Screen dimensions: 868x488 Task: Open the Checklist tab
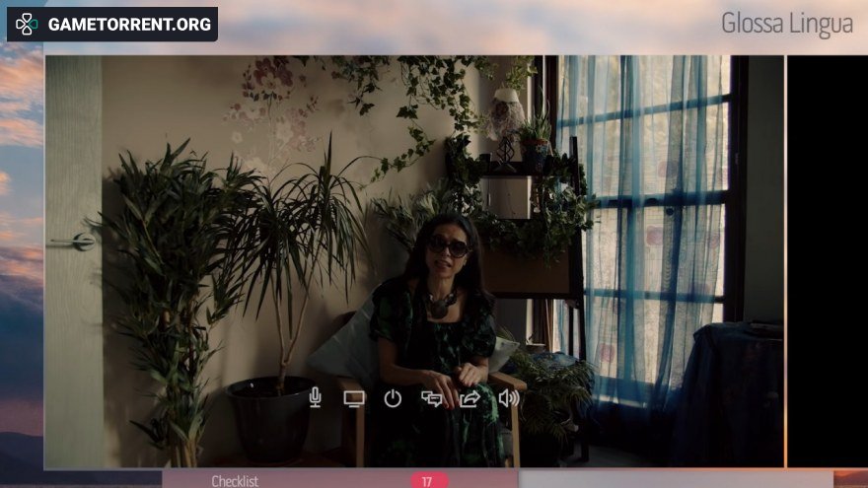(x=340, y=480)
